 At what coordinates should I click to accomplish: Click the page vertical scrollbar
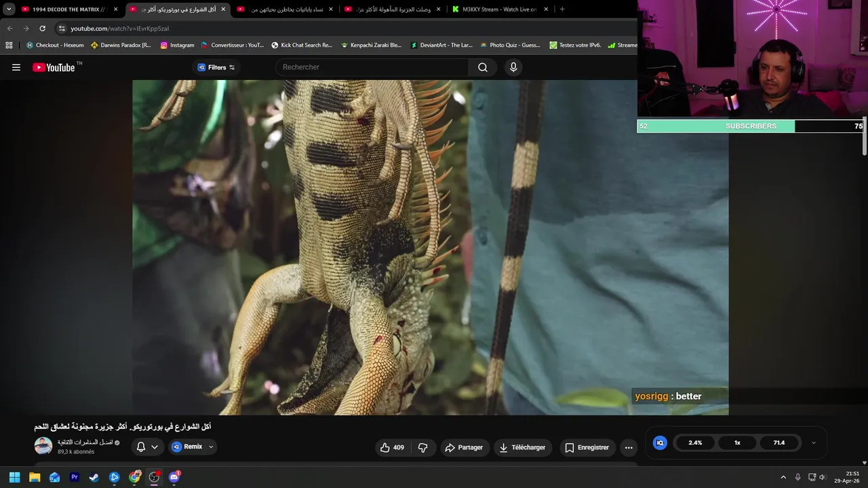865,138
